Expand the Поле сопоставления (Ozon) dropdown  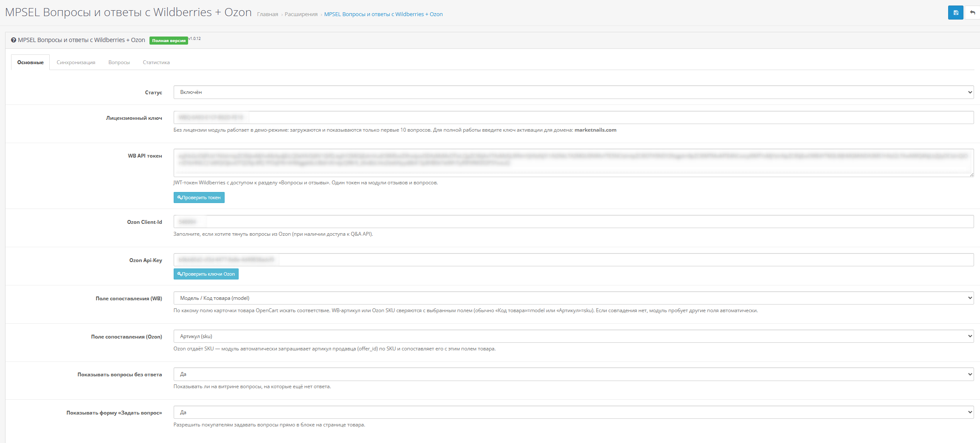click(574, 336)
